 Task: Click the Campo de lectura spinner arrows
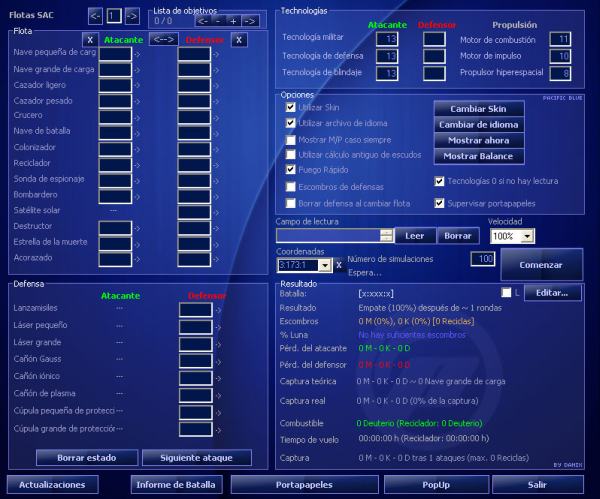click(386, 236)
